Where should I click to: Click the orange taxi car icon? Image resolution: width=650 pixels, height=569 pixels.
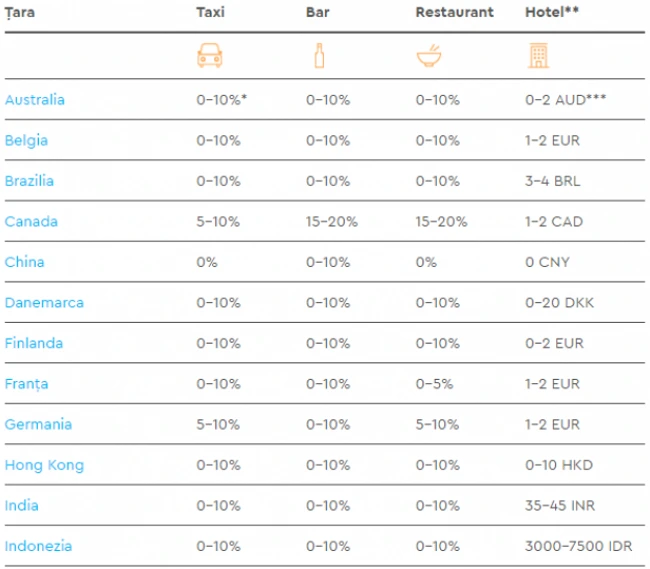pyautogui.click(x=209, y=56)
